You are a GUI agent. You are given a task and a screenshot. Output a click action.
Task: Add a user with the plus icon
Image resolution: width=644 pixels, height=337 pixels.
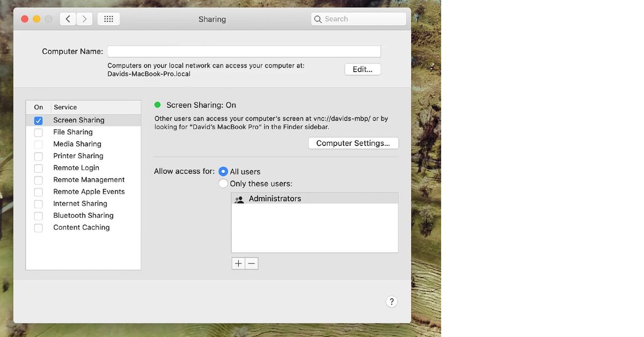tap(238, 263)
